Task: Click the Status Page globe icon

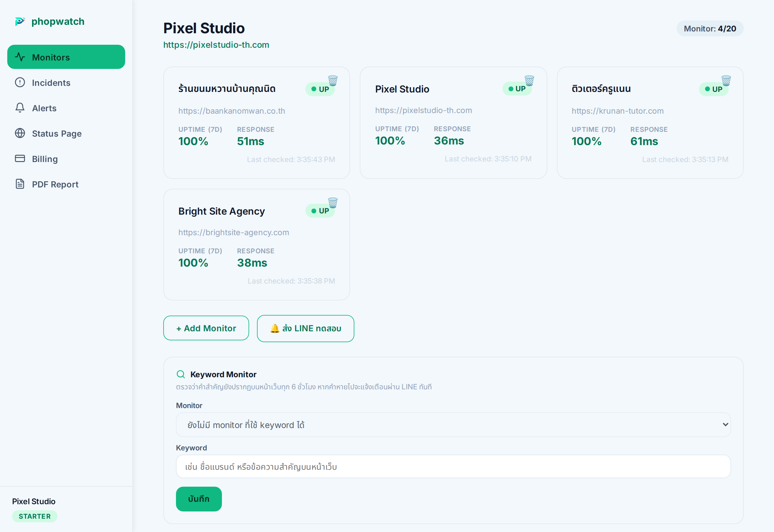Action: coord(20,133)
